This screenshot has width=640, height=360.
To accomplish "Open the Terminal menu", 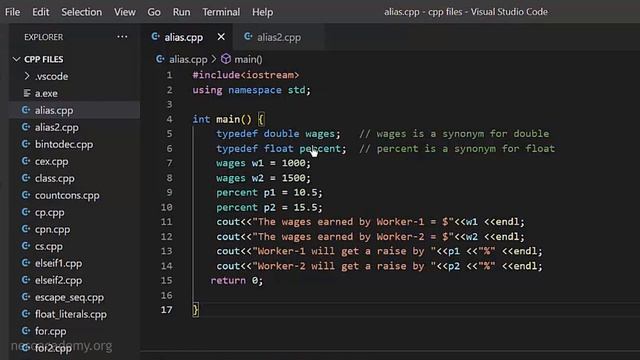I will (221, 12).
